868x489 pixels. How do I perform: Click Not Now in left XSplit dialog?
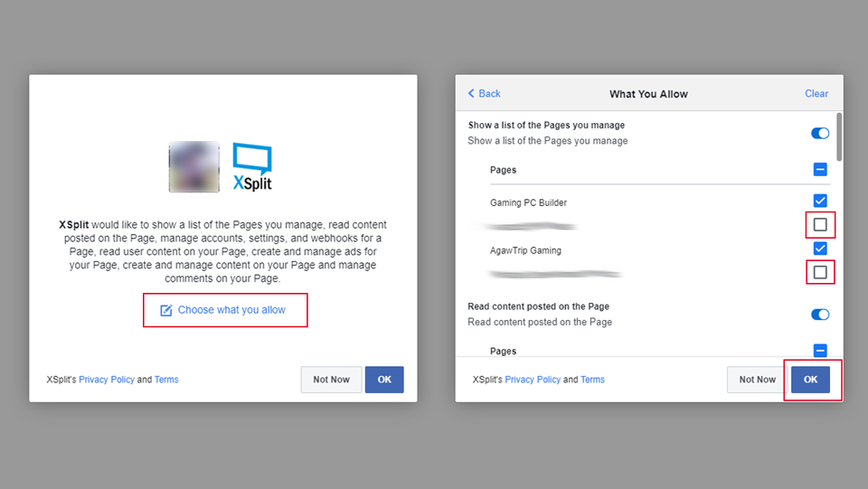click(331, 380)
